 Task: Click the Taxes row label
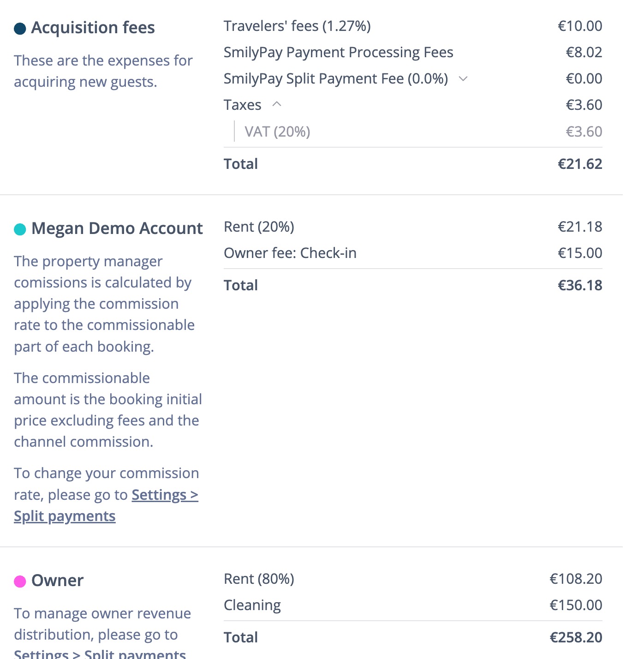[242, 105]
